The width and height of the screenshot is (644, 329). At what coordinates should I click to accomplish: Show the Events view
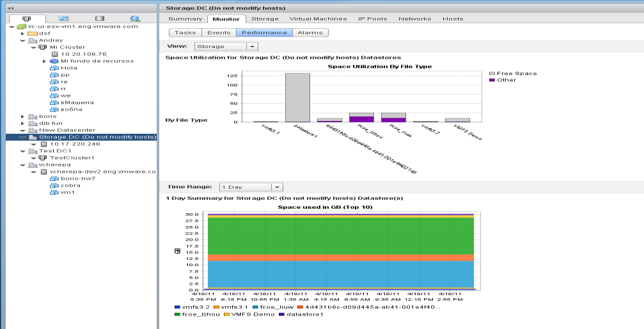click(x=219, y=33)
